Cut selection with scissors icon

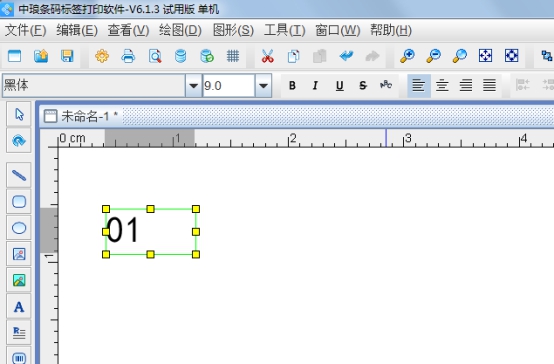[267, 56]
